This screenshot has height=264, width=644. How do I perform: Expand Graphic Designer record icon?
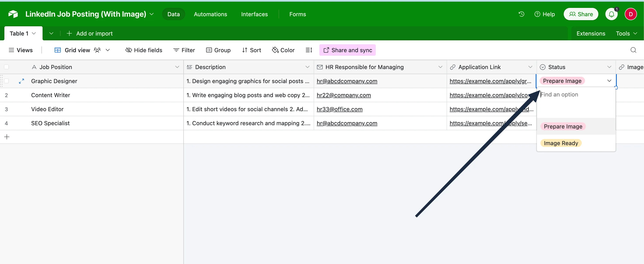(21, 81)
